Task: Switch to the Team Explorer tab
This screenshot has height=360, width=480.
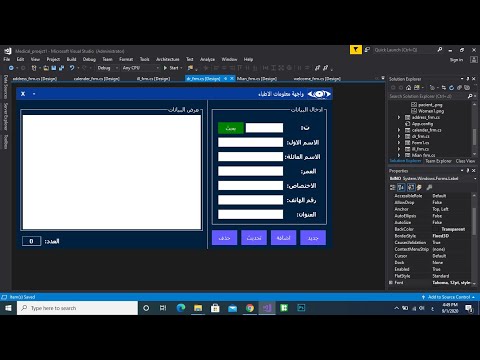Action: click(x=438, y=161)
